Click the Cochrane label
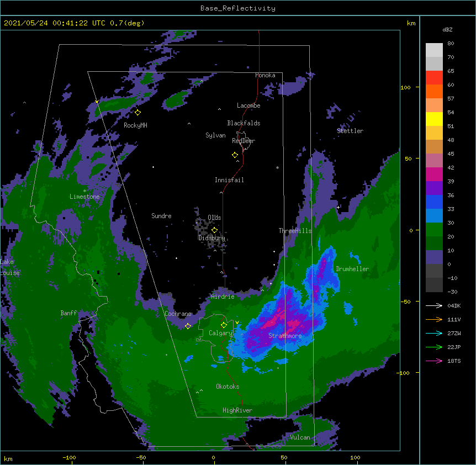The height and width of the screenshot is (465, 476). coord(178,314)
